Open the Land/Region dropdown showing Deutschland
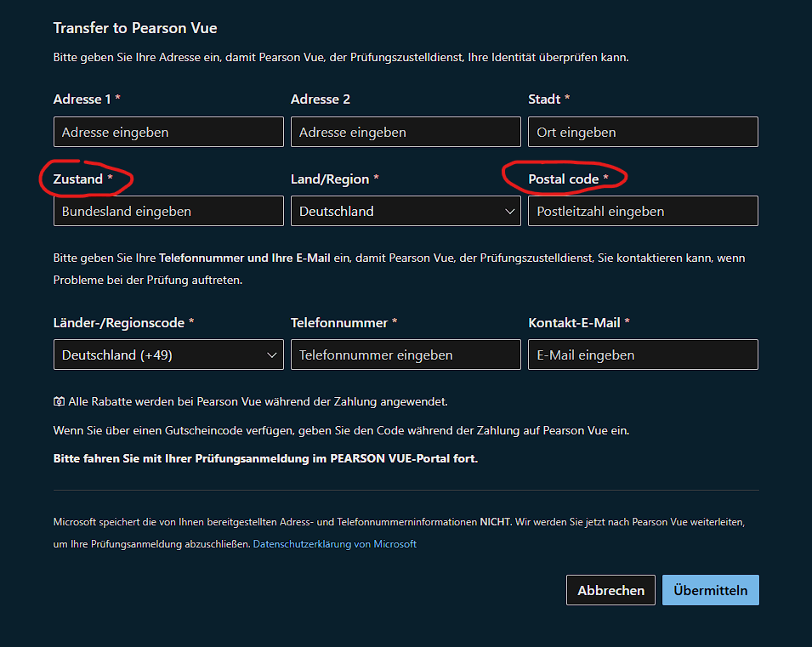Screen dimensions: 812x647 [x=406, y=211]
